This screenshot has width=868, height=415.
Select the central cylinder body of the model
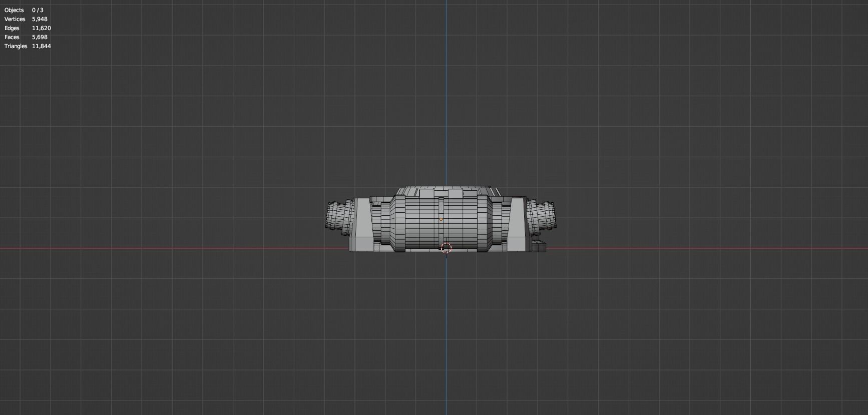[x=441, y=223]
